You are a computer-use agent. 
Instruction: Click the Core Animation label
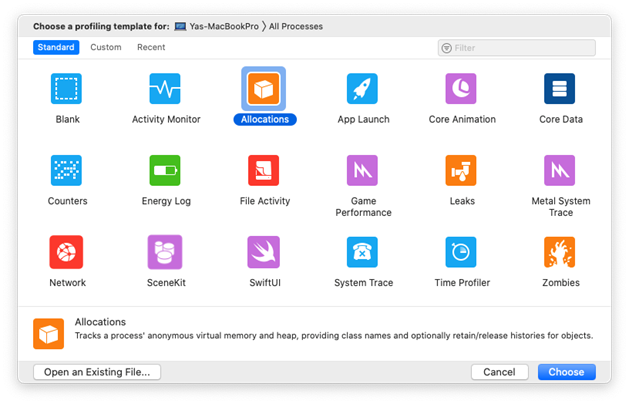(x=462, y=120)
